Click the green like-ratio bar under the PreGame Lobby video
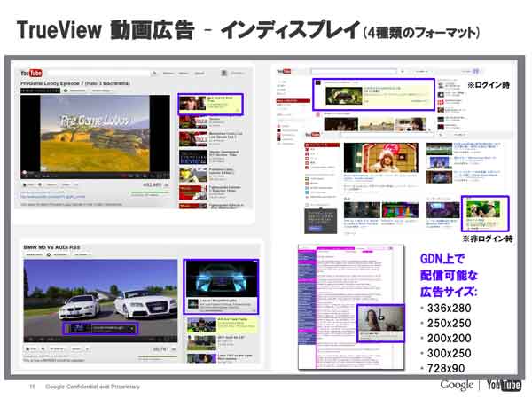This screenshot has height=399, width=532. (x=151, y=192)
